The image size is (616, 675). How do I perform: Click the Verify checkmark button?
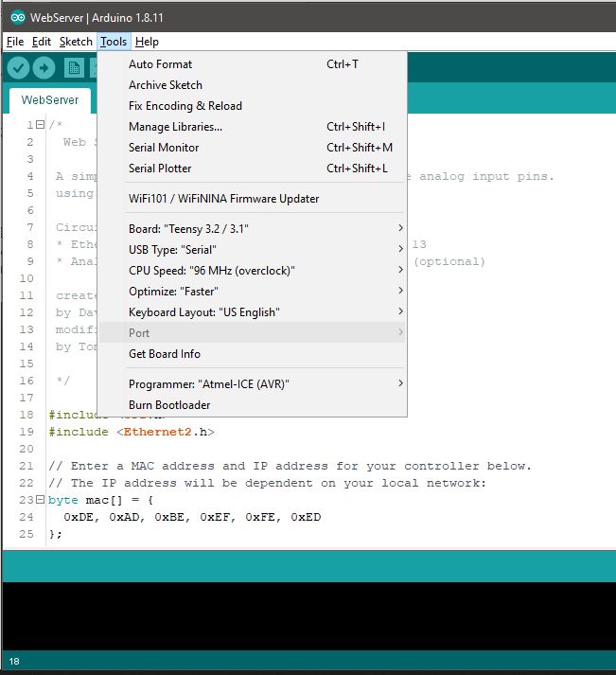click(18, 67)
